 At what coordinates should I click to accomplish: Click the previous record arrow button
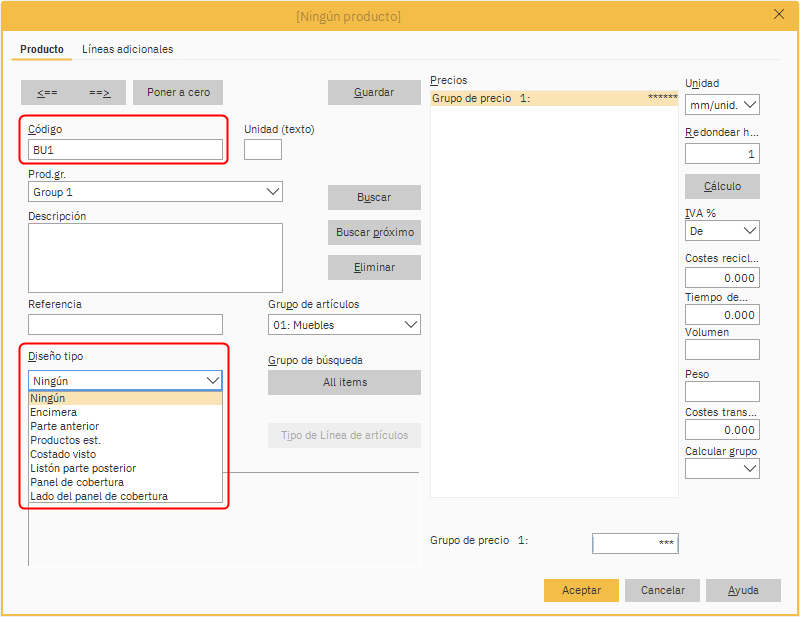click(47, 92)
